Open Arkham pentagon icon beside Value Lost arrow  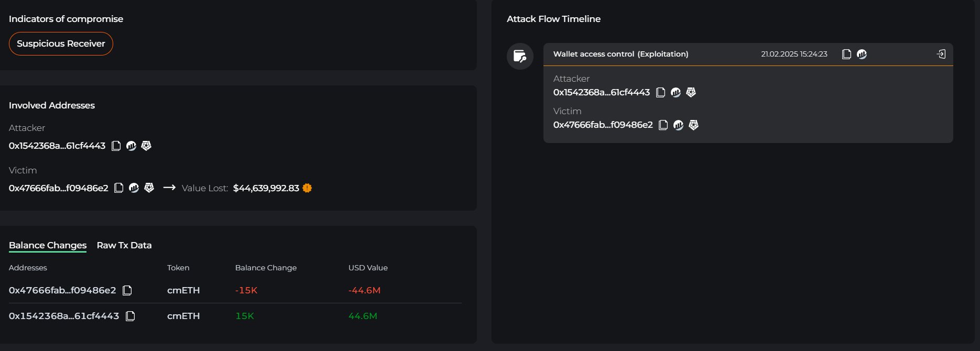149,188
